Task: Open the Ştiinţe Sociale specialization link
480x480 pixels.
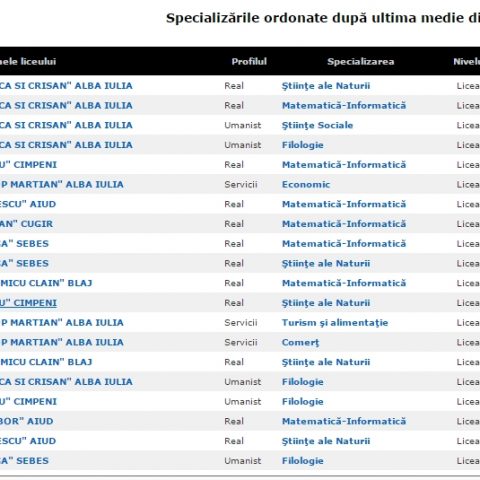Action: pyautogui.click(x=317, y=125)
